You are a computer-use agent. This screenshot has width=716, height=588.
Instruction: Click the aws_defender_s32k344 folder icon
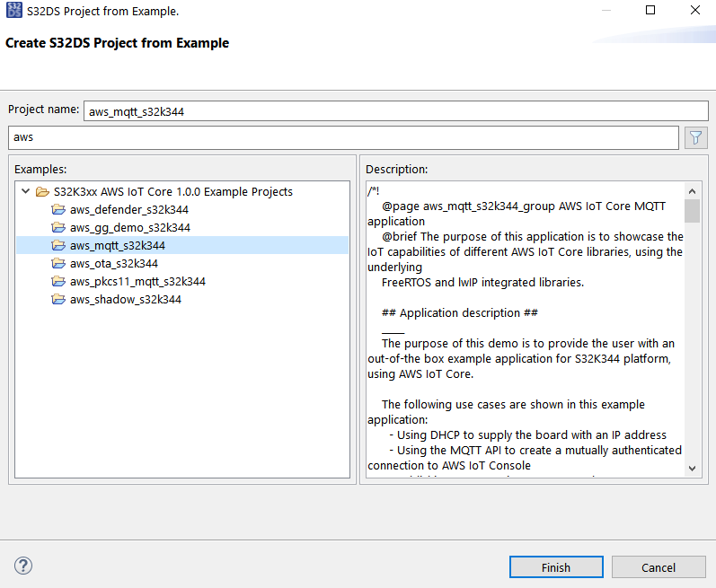click(x=59, y=209)
